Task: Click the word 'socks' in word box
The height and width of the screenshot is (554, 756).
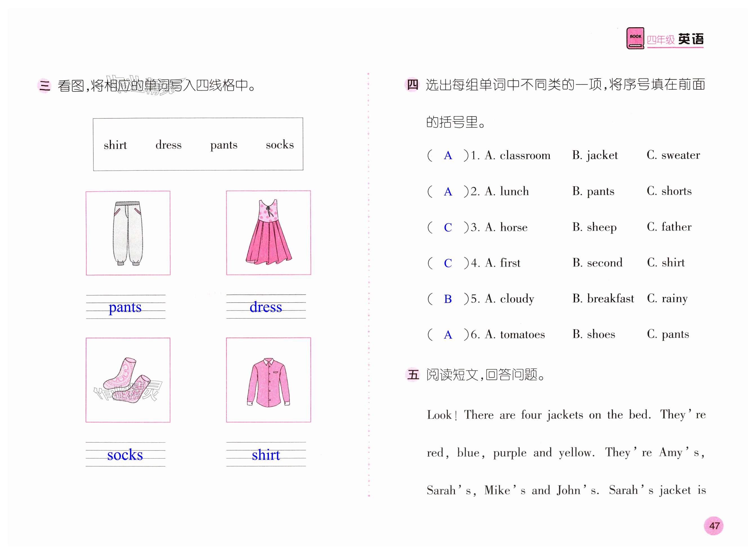Action: 279,145
